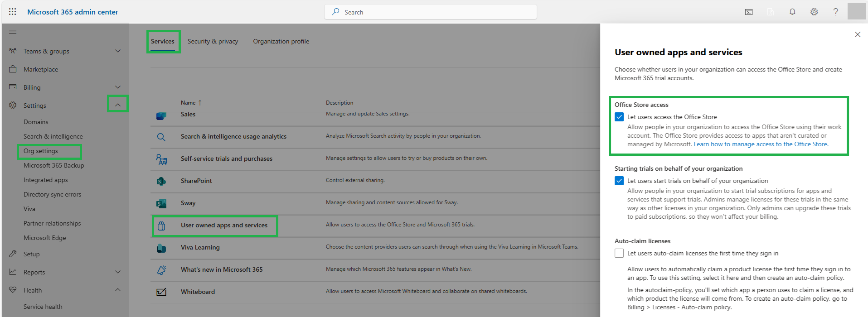Check Let users auto-claim licenses
Viewport: 868px width, 317px height.
tap(619, 253)
